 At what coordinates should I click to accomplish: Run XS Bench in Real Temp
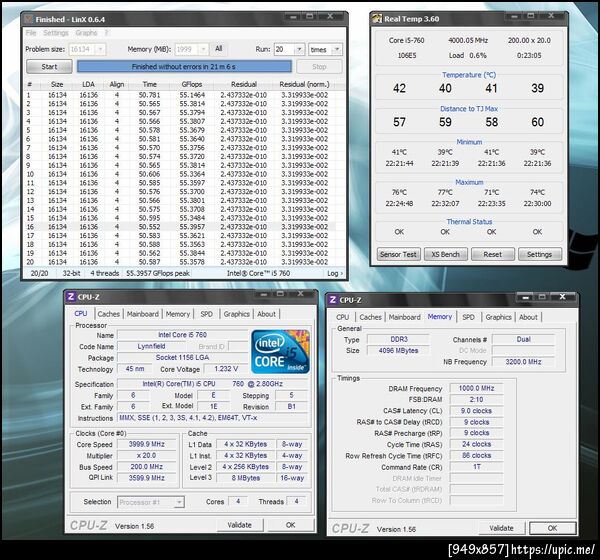(x=445, y=254)
